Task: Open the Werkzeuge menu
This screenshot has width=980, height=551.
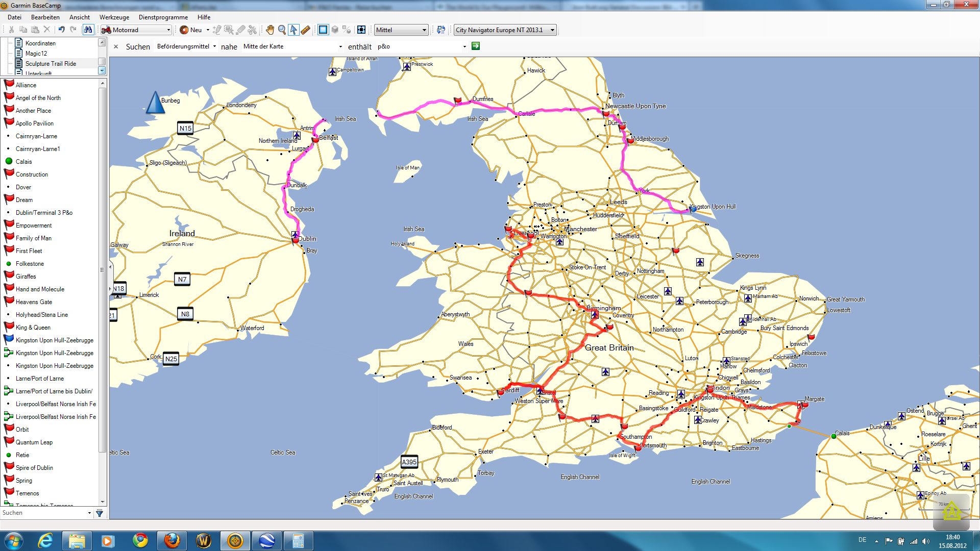Action: 114,17
